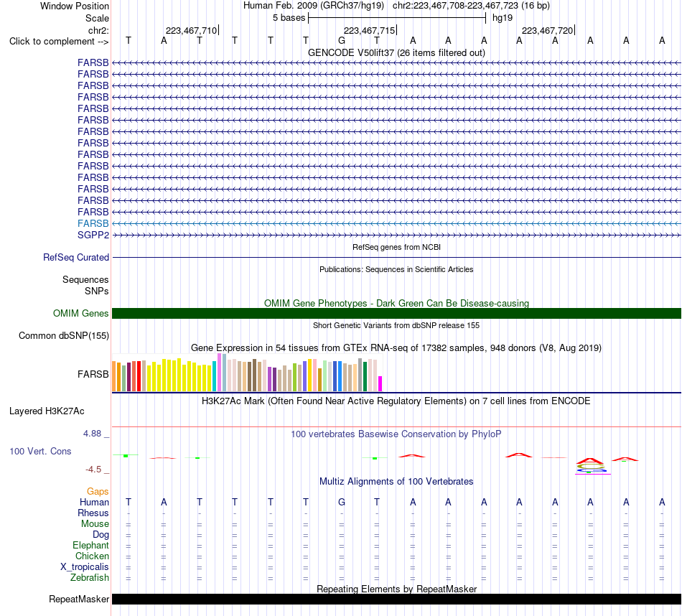This screenshot has height=616, width=682.
Task: Click the light-blue FARSB transcript label
Action: tap(93, 223)
